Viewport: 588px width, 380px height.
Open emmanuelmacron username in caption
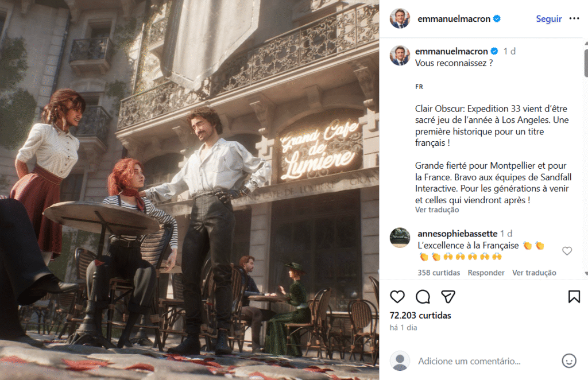click(x=451, y=51)
